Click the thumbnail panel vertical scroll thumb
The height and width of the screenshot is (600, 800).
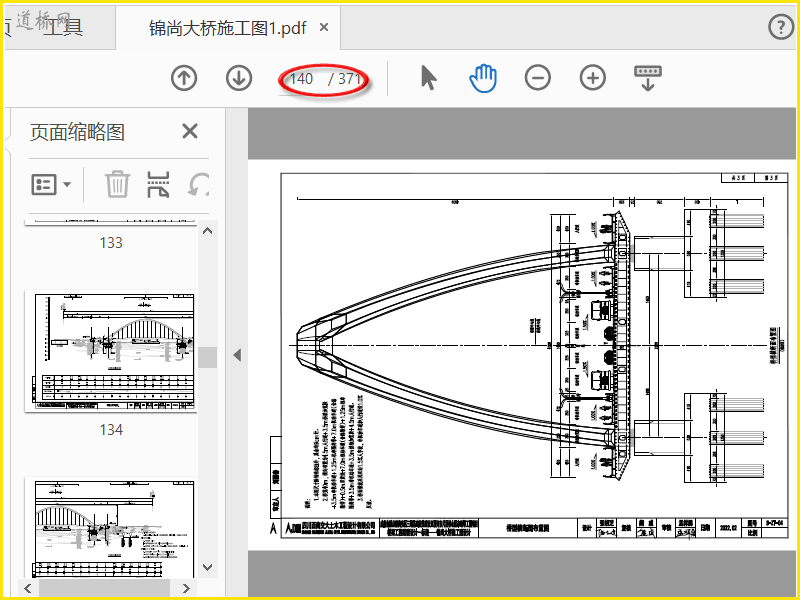pos(208,357)
